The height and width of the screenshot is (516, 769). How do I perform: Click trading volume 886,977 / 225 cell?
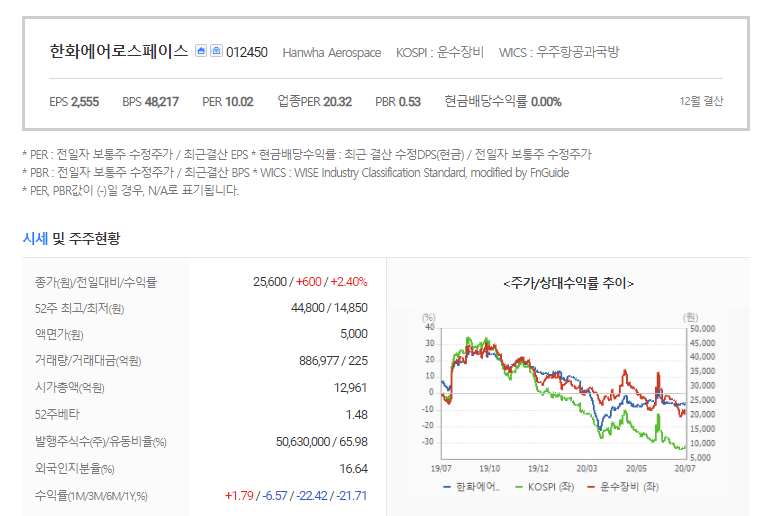pos(333,361)
